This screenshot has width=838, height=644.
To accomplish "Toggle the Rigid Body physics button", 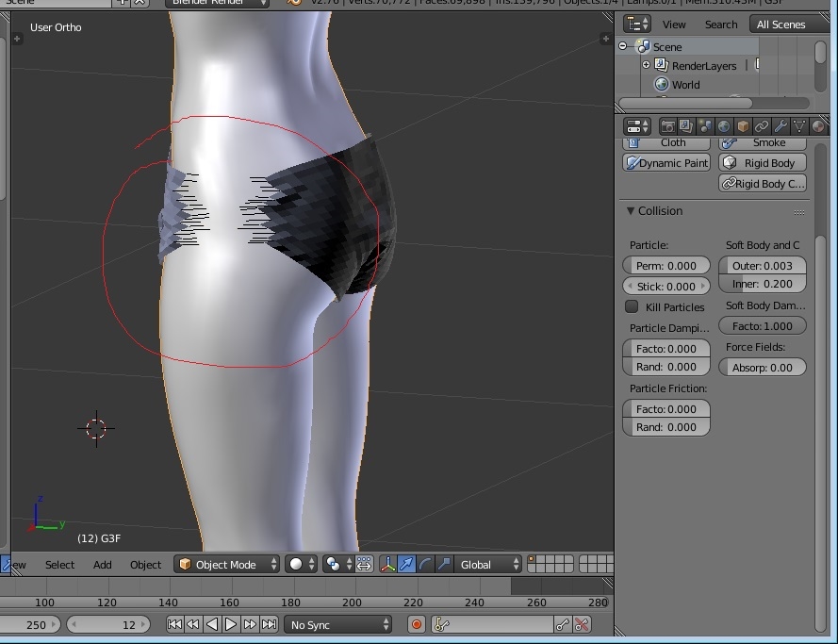I will [x=763, y=163].
